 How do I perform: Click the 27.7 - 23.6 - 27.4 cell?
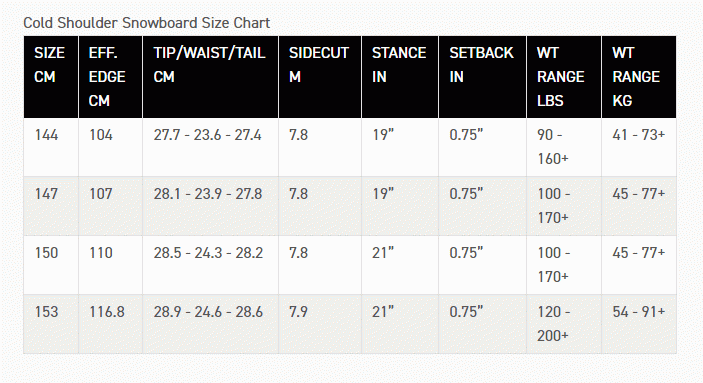point(211,147)
